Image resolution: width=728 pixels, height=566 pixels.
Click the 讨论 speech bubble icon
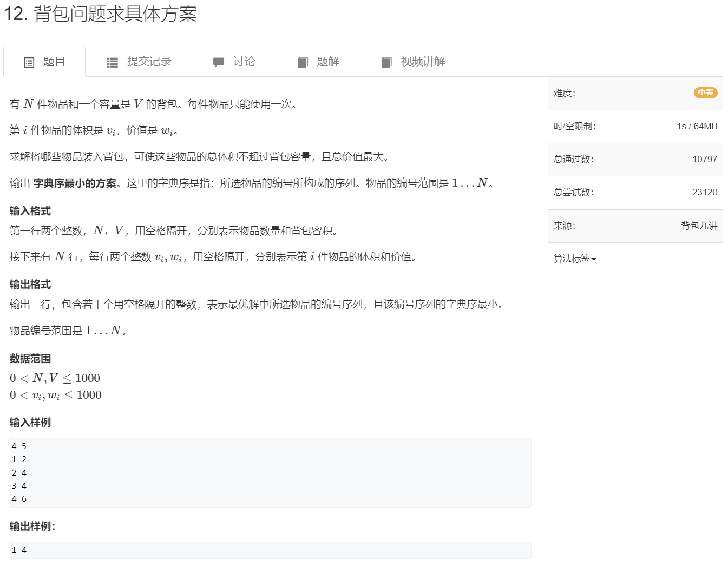pyautogui.click(x=219, y=62)
